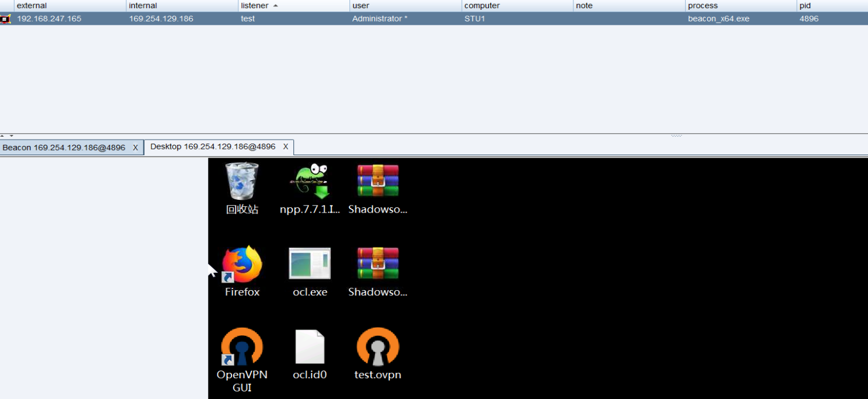The height and width of the screenshot is (399, 868).
Task: Switch to the Beacon 169.254.129.186@4896 tab
Action: pyautogui.click(x=64, y=148)
